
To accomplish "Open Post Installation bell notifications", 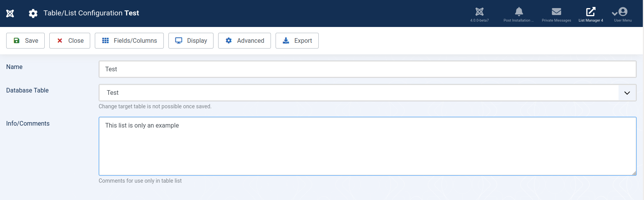I will (519, 15).
